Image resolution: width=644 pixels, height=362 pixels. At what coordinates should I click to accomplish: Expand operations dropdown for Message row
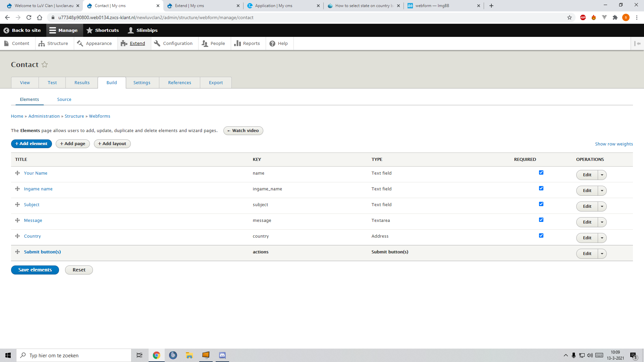click(602, 222)
